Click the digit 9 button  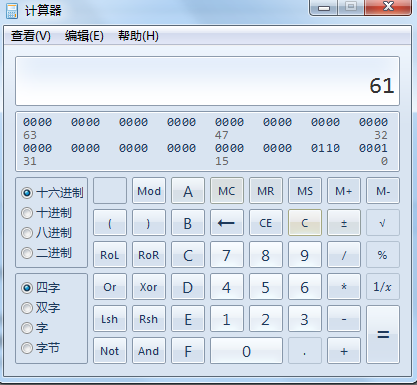(305, 255)
